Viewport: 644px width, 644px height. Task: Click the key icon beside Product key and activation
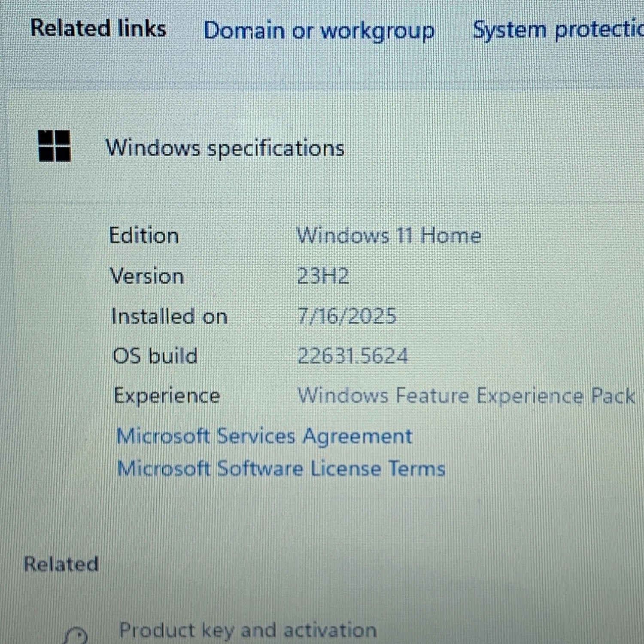tap(76, 635)
